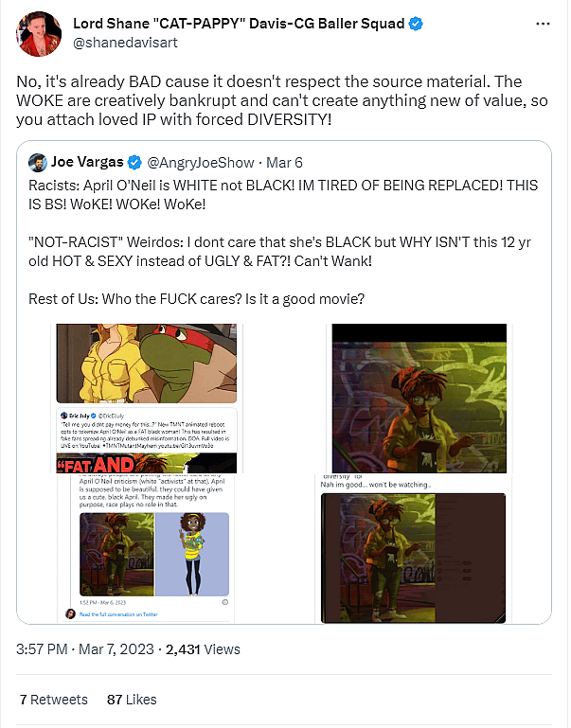
Task: Click Joe Vargas's small profile avatar
Action: pos(38,163)
